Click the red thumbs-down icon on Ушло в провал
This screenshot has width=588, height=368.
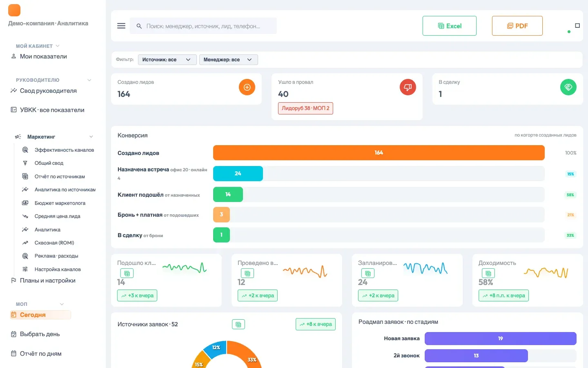pyautogui.click(x=408, y=87)
